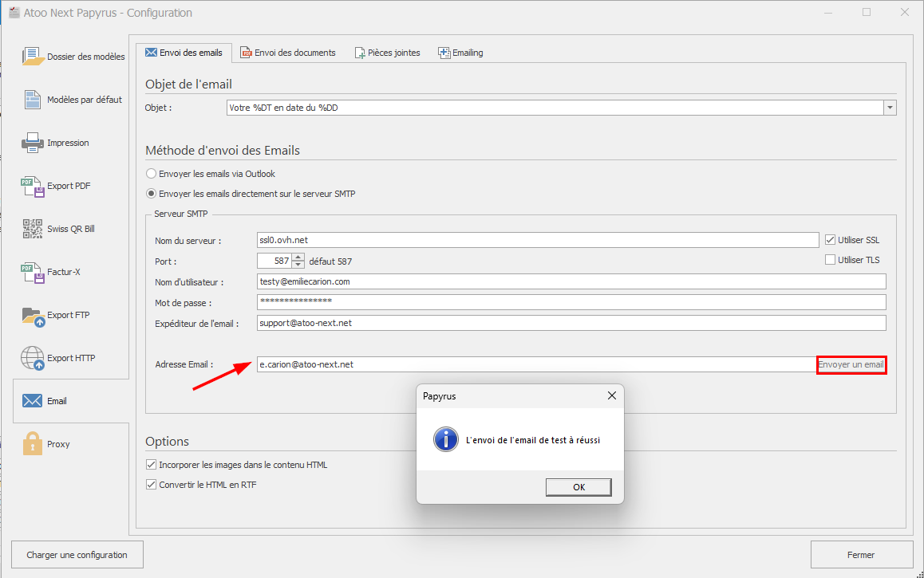
Task: Enable the Utiliser TLS checkbox
Action: [831, 260]
